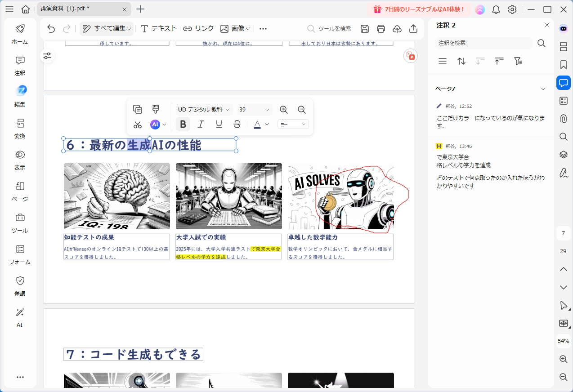Collapse the ページ7 comment group
Image resolution: width=573 pixels, height=392 pixels.
pyautogui.click(x=543, y=89)
